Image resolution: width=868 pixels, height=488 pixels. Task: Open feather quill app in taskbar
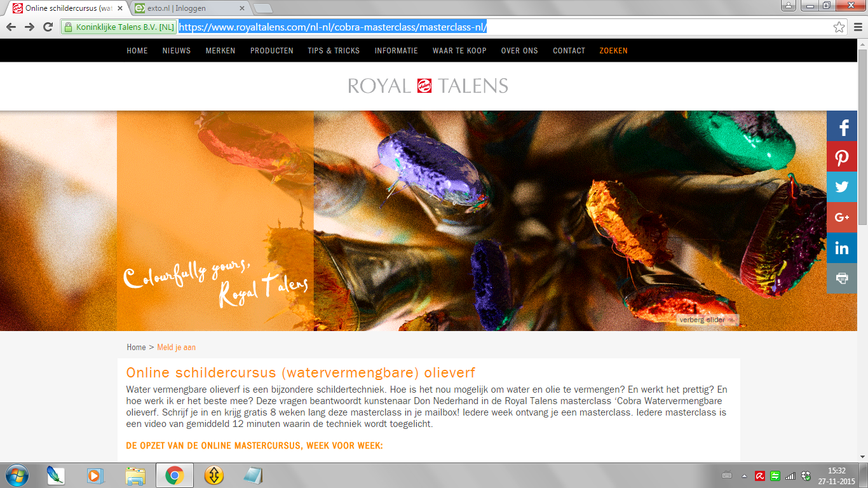coord(56,475)
